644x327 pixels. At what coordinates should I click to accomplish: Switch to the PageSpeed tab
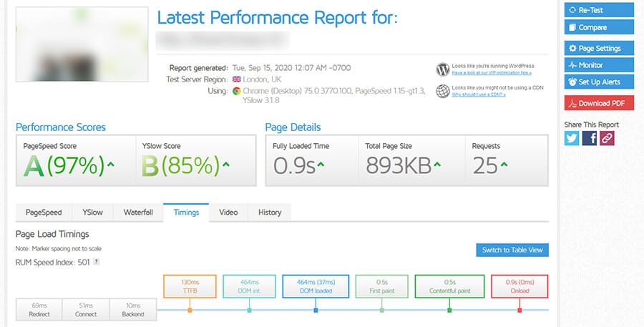coord(44,213)
